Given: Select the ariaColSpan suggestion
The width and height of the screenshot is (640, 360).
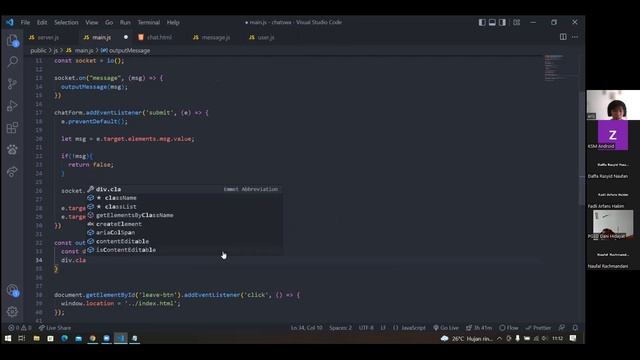Looking at the screenshot, I should [184, 233].
